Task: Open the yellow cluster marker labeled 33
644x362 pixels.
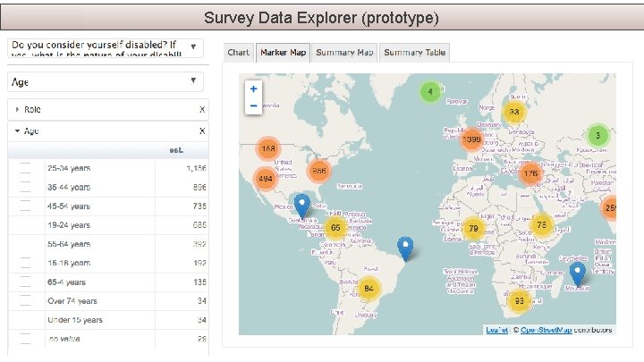Action: (x=514, y=112)
